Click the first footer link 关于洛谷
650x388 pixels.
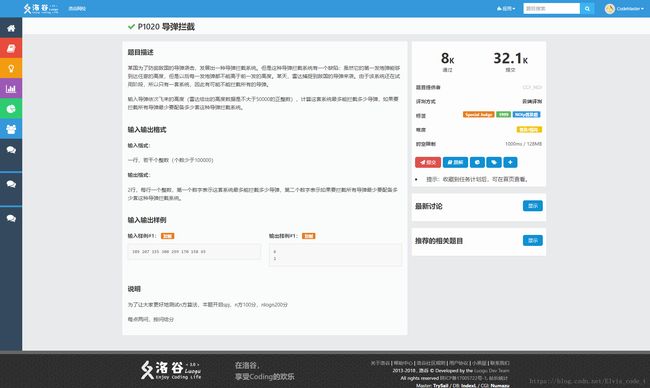click(380, 363)
